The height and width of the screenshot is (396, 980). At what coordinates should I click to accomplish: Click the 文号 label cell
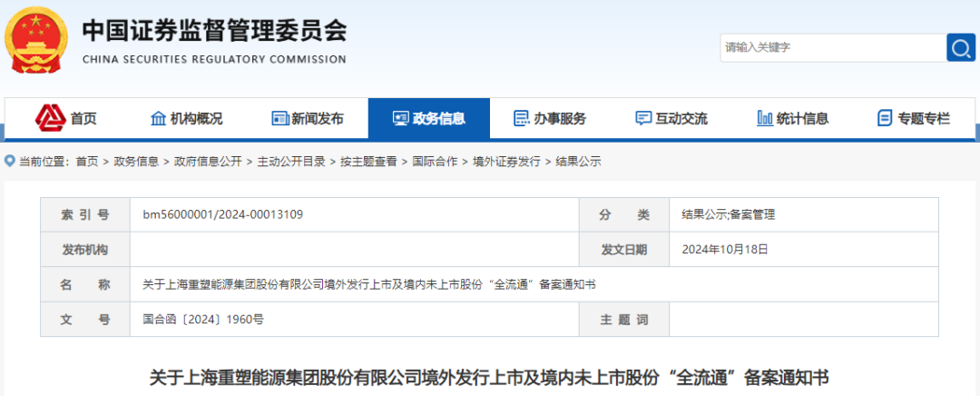[85, 320]
